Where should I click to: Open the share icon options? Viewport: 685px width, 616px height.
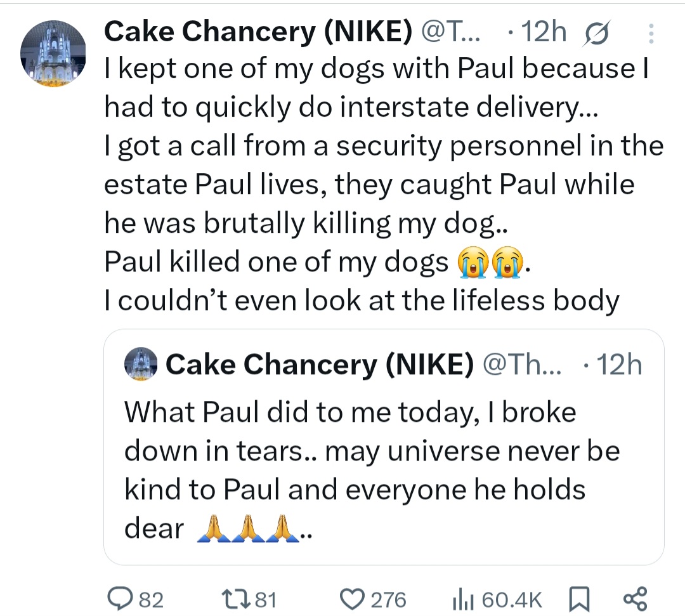(635, 598)
